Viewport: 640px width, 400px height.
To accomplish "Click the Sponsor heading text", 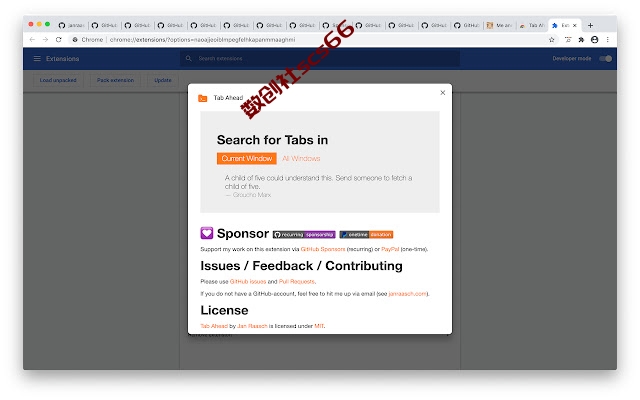I will (x=243, y=233).
